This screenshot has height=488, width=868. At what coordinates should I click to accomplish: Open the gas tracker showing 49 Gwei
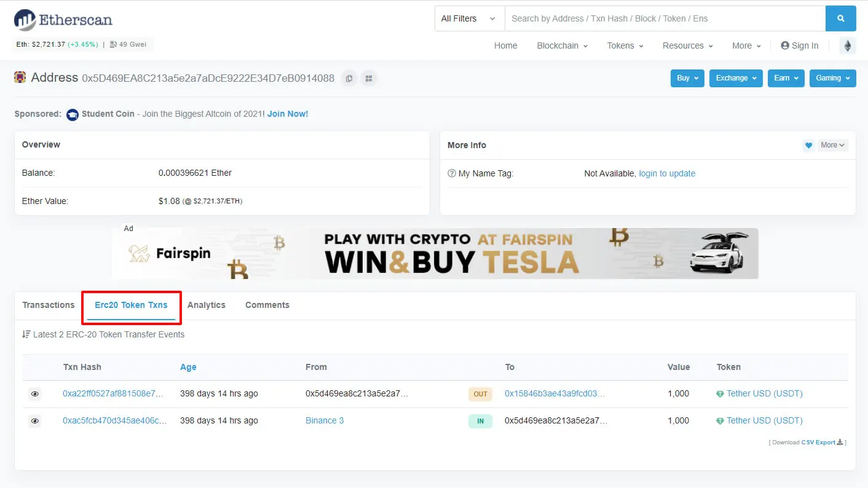pos(128,44)
